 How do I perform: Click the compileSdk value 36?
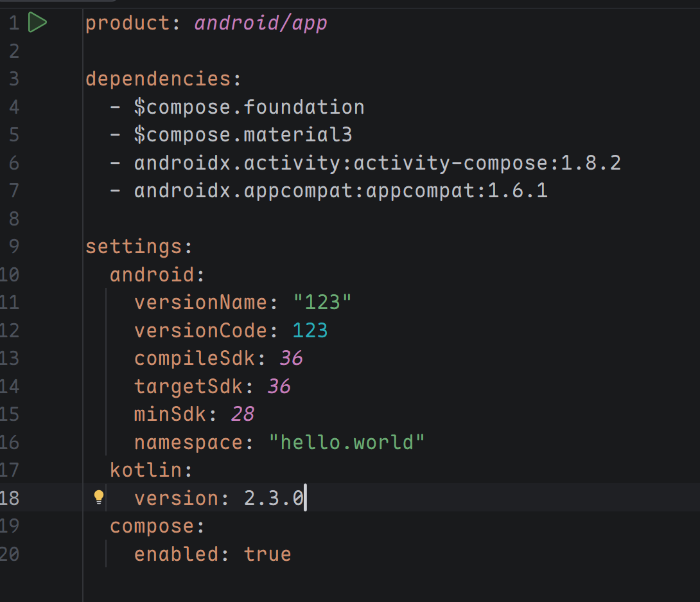click(x=291, y=359)
